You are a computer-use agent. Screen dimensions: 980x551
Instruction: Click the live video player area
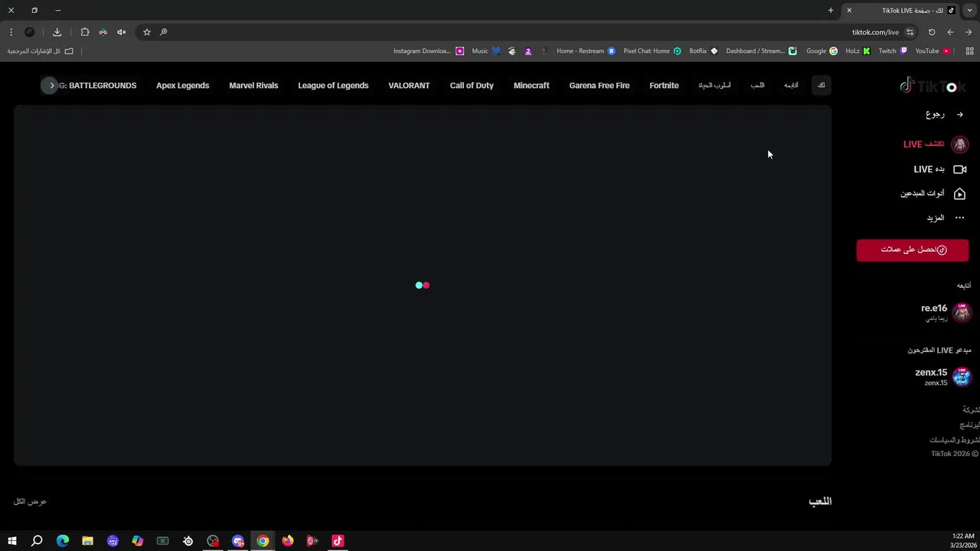pos(423,285)
